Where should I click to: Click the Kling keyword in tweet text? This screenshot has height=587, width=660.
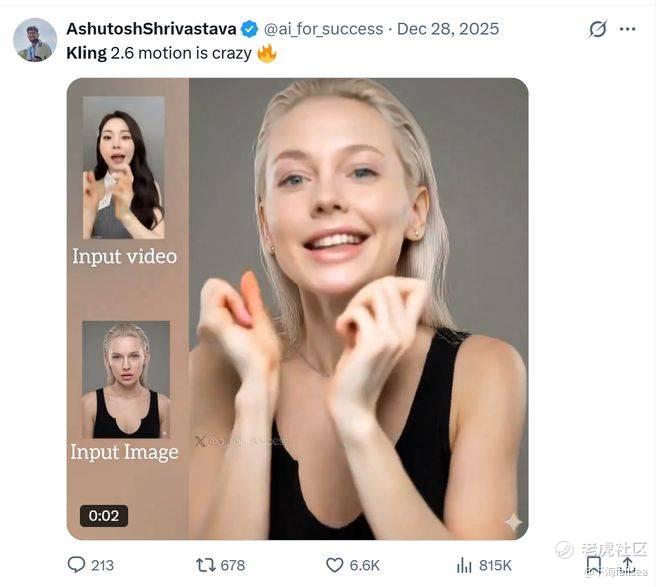click(86, 53)
